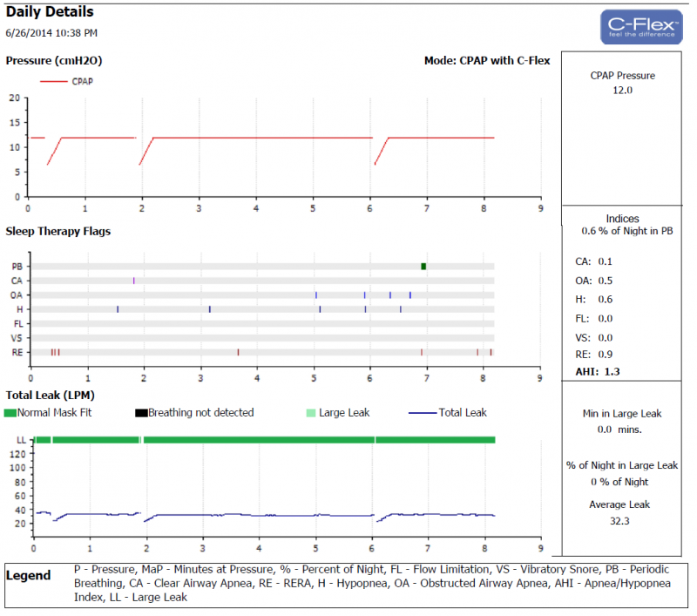Click the Normal Mask Fit green swatch
Image resolution: width=697 pixels, height=616 pixels.
[x=10, y=413]
